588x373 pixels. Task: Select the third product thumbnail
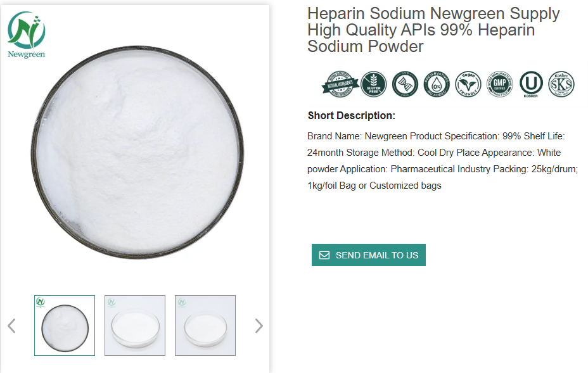pos(205,326)
